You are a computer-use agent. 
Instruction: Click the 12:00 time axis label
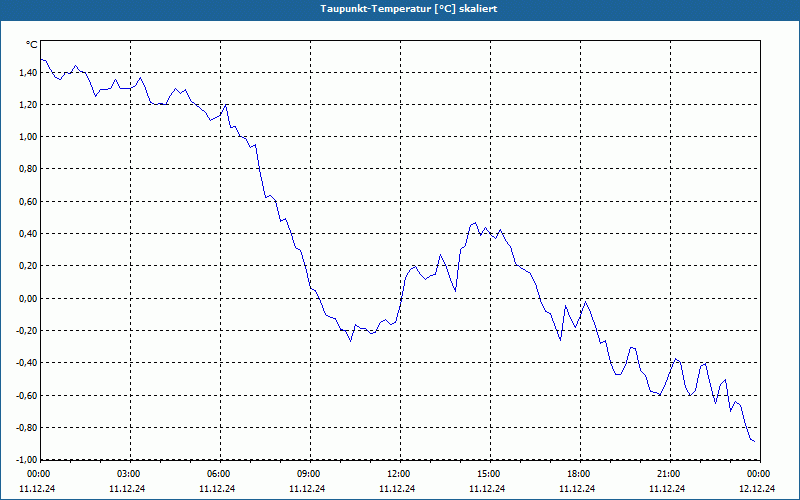tap(397, 474)
